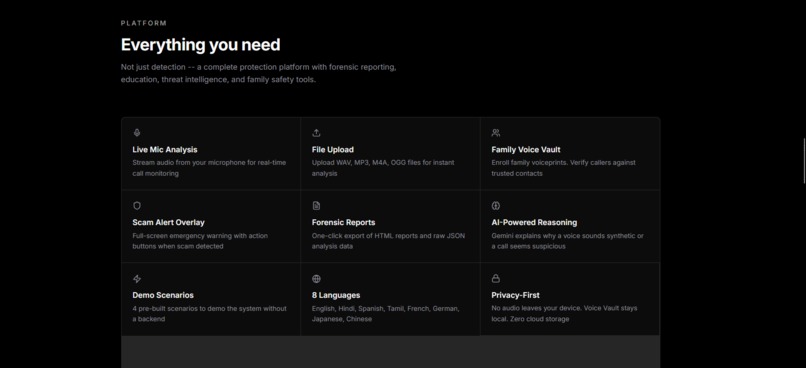Select the AI-Powered Reasoning heading
Image resolution: width=806 pixels, height=368 pixels.
click(x=534, y=223)
